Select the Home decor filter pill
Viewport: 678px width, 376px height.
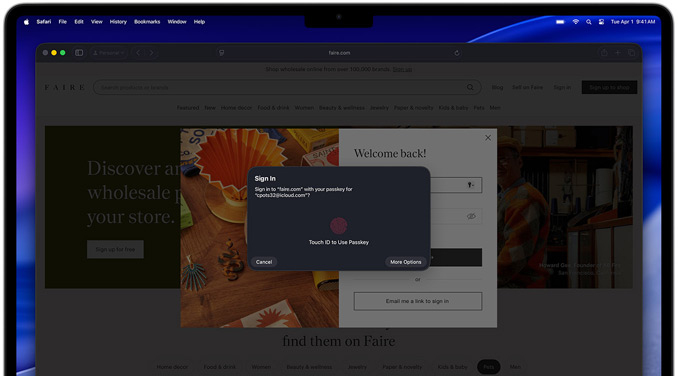pos(172,367)
